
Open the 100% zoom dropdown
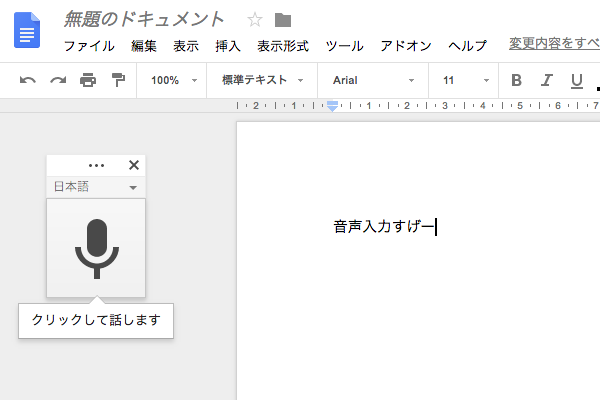174,80
